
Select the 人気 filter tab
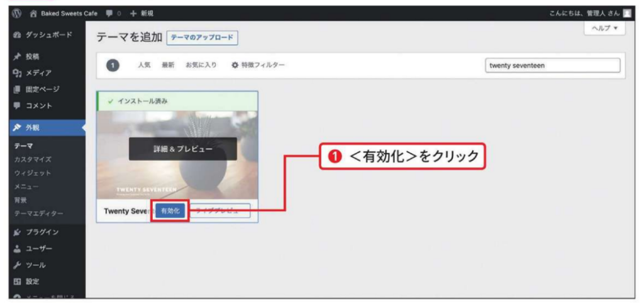point(144,65)
